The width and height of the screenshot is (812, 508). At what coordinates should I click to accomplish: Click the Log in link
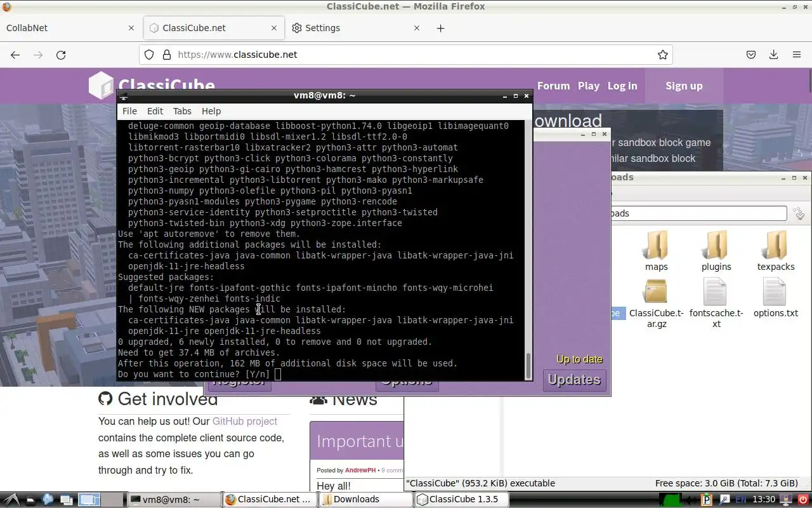click(x=622, y=86)
